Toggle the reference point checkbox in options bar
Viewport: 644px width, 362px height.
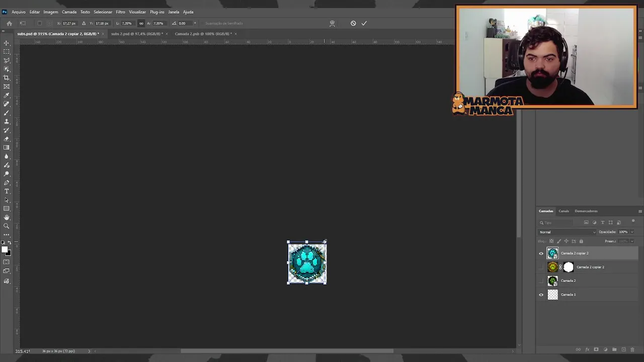[40, 23]
